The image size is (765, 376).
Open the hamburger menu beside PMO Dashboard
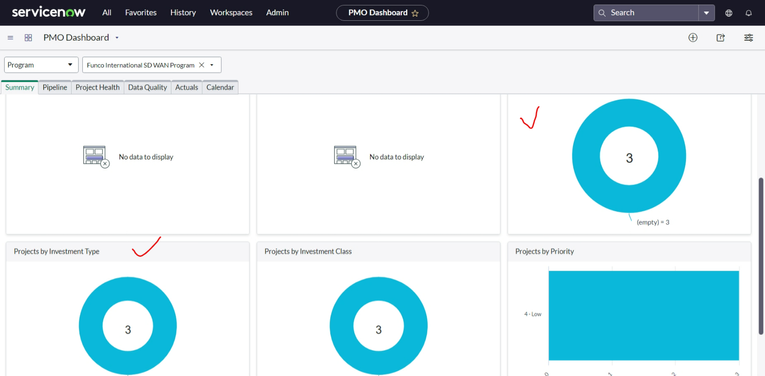[x=11, y=38]
